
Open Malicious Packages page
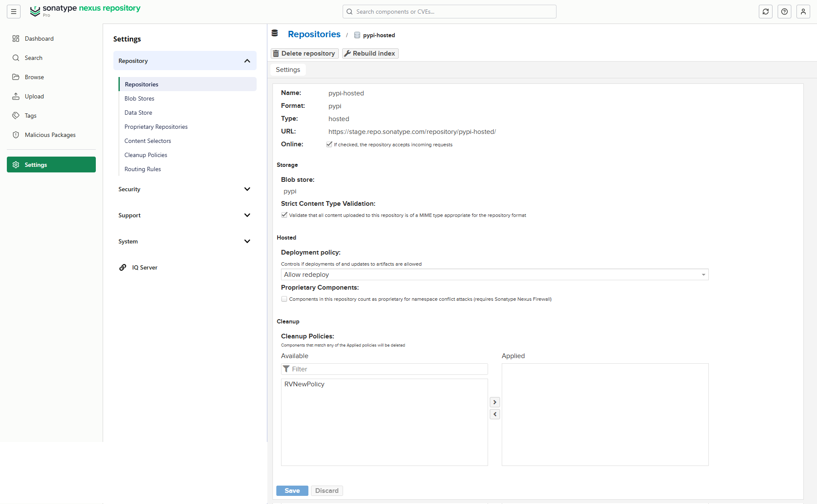click(51, 135)
